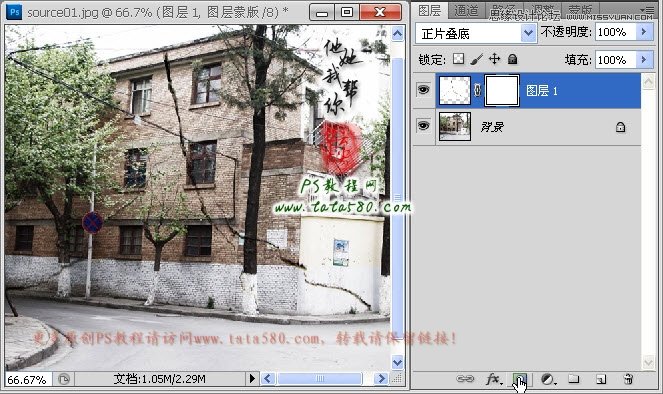Open the 不透明度 slider arrow
Image resolution: width=663 pixels, height=394 pixels.
point(644,32)
